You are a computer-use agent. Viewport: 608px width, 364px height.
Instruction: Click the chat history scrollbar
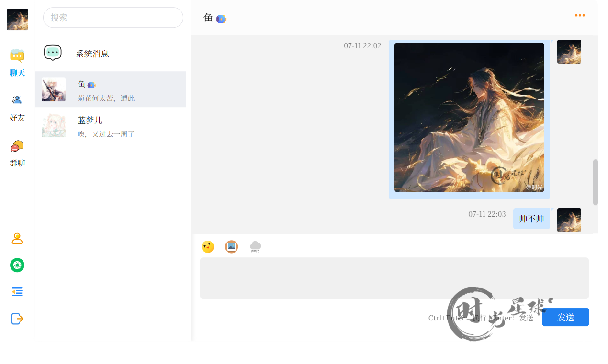coord(596,182)
